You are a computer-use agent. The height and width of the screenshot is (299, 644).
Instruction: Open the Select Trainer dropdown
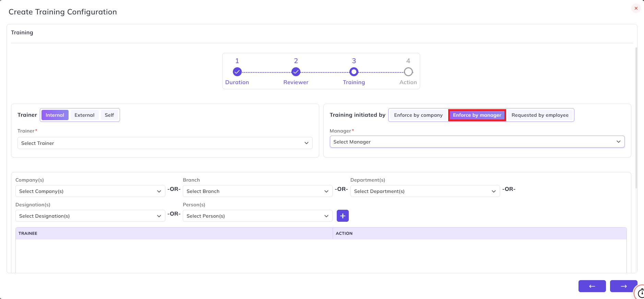pyautogui.click(x=165, y=143)
